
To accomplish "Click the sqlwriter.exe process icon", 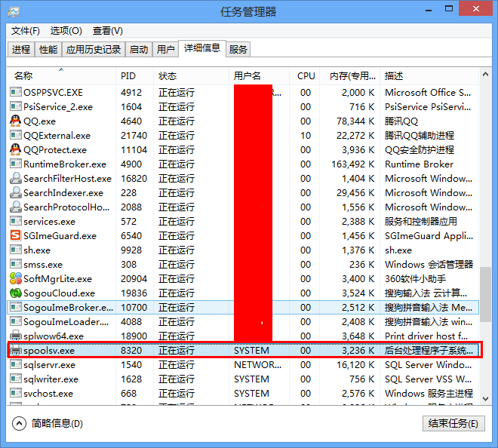I will pyautogui.click(x=15, y=379).
